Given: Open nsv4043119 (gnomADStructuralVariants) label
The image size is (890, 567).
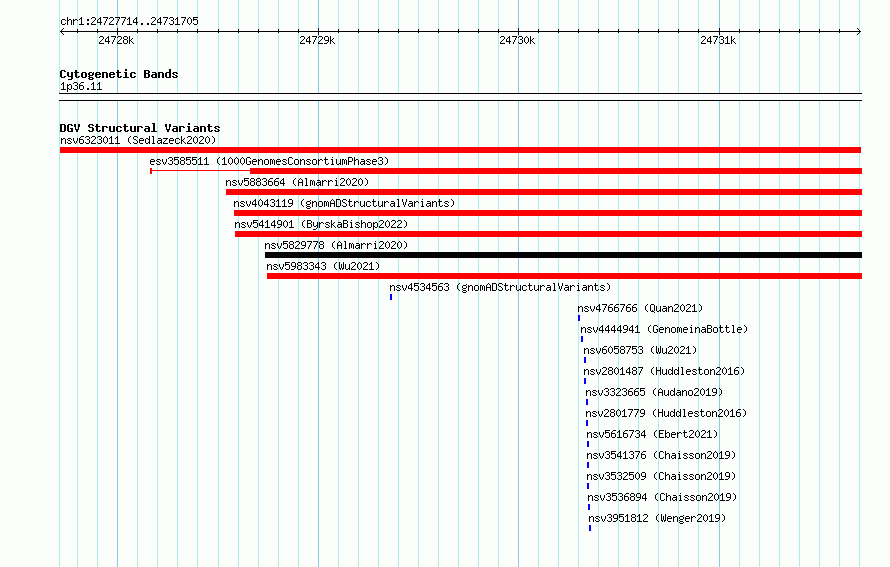Looking at the screenshot, I should pyautogui.click(x=344, y=203).
